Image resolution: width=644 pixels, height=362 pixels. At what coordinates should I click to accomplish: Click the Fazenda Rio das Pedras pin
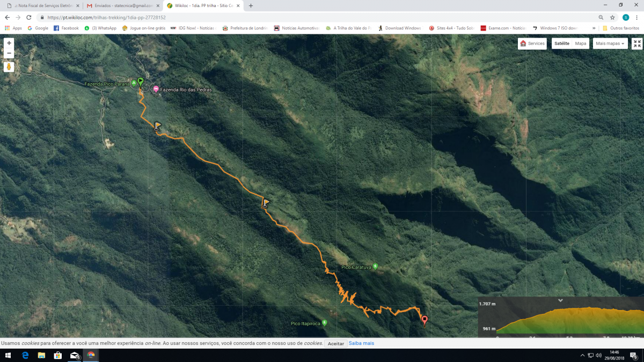(156, 90)
